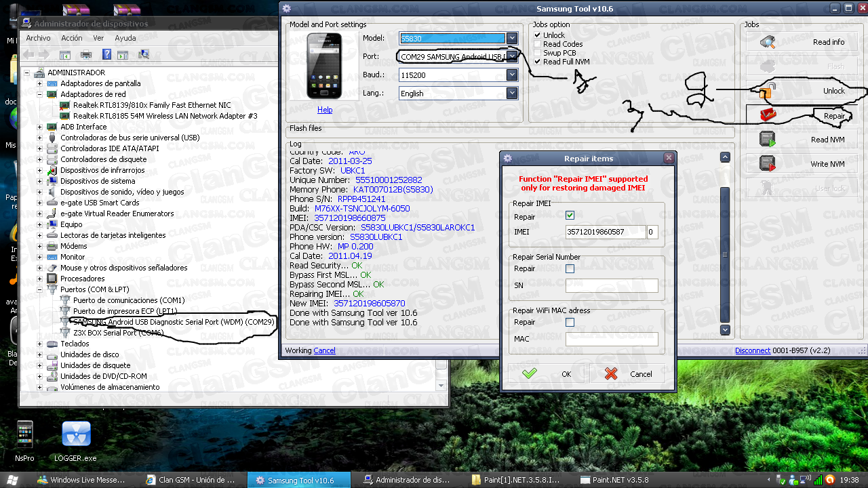Open Acción menu
This screenshot has width=868, height=488.
pyautogui.click(x=71, y=38)
